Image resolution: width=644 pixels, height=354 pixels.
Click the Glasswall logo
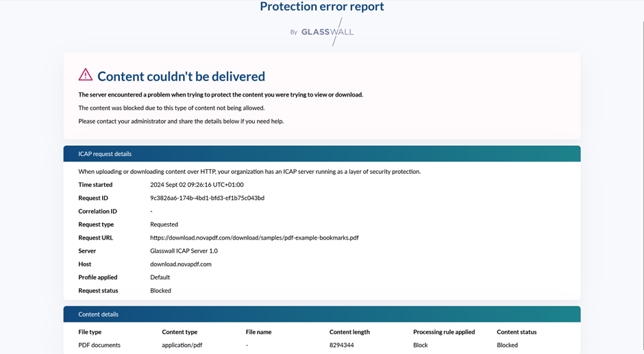tap(327, 31)
